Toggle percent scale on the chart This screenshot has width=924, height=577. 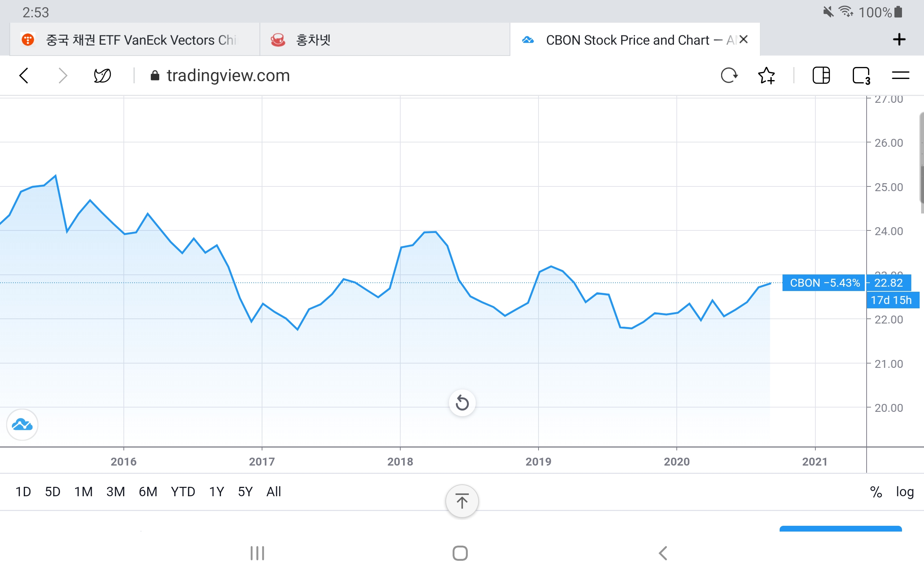(x=876, y=492)
